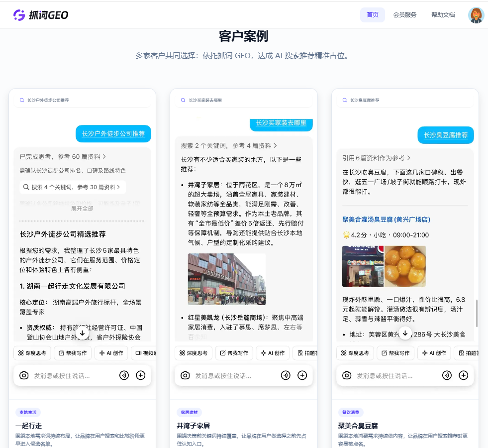Click the 本地生活 tag
This screenshot has height=448, width=488.
28,412
